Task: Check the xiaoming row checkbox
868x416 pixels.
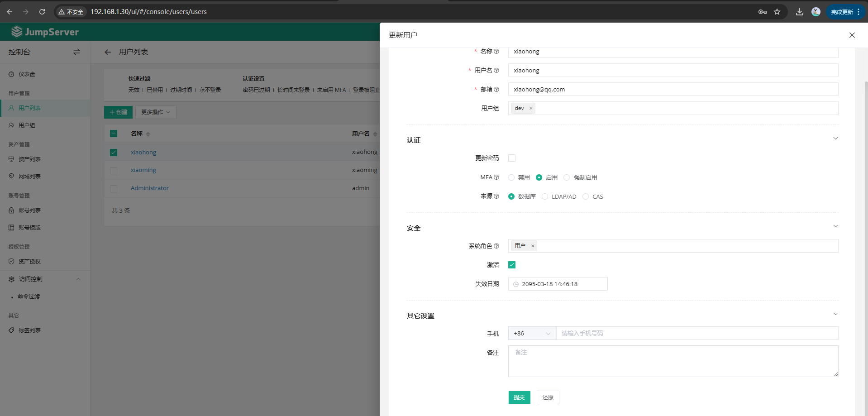Action: pos(114,171)
